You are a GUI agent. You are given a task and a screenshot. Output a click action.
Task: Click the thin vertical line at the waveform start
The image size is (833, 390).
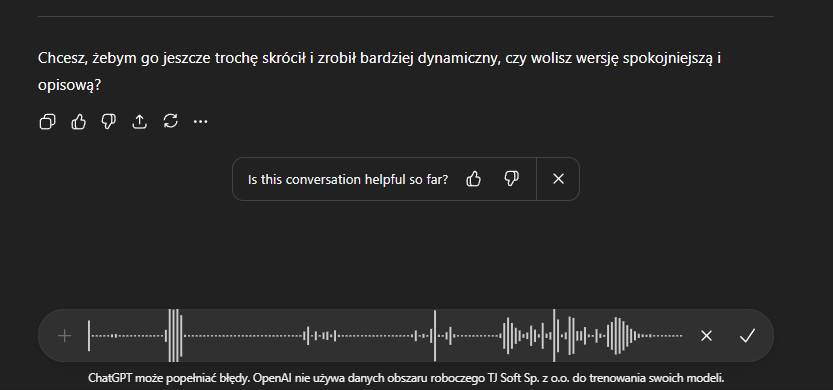89,336
